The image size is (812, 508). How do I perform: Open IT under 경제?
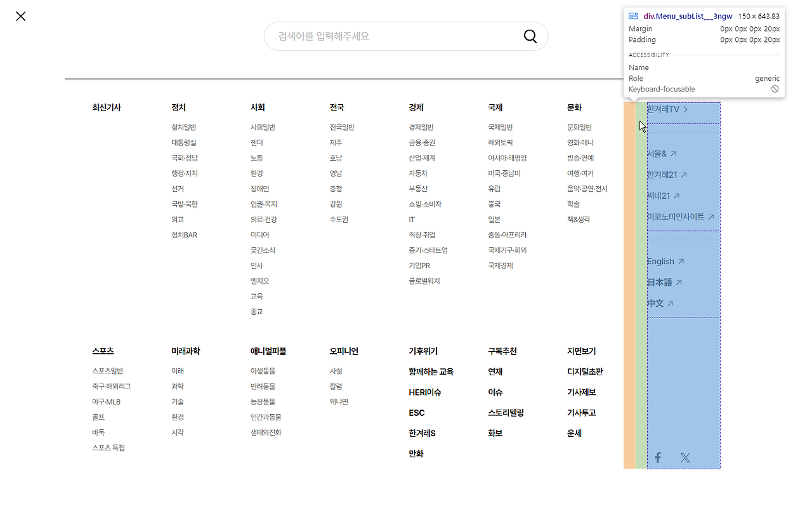[412, 220]
